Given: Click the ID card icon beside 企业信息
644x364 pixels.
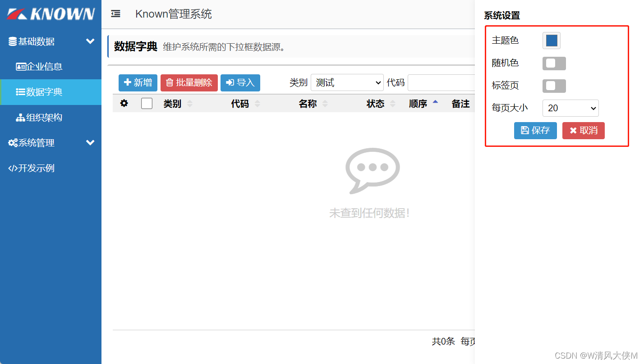Looking at the screenshot, I should click(21, 67).
